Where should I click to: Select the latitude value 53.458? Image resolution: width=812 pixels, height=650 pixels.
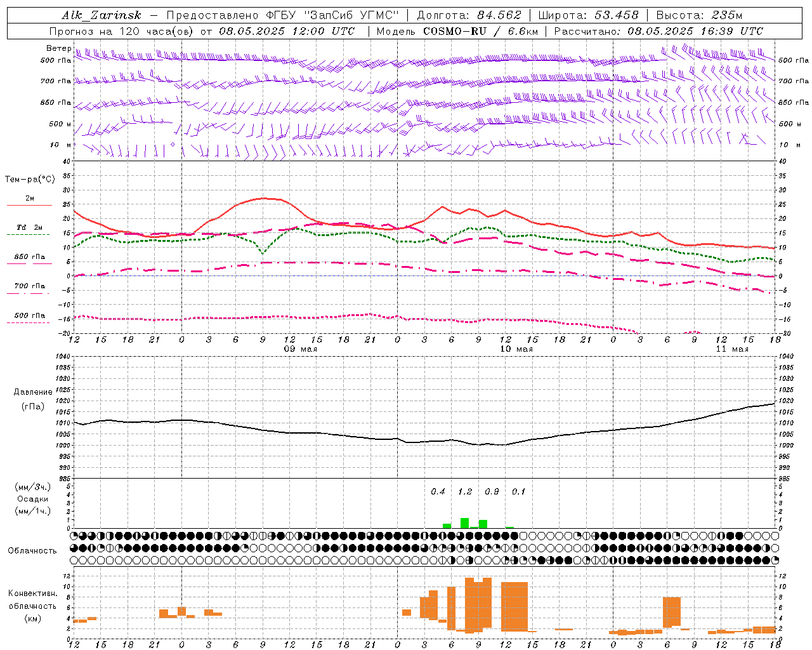617,15
